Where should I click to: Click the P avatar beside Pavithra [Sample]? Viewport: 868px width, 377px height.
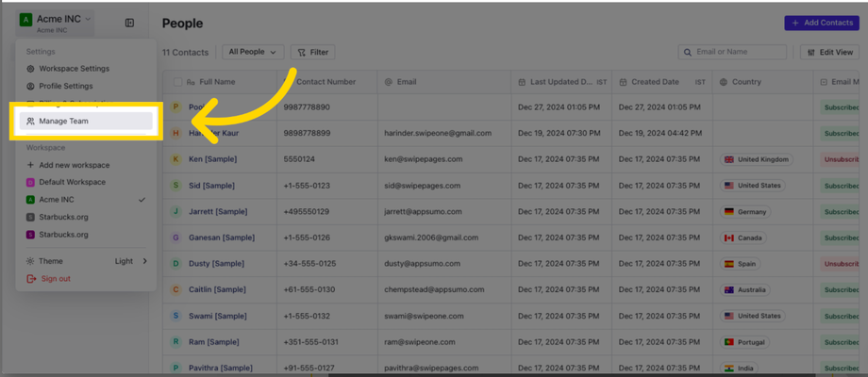click(x=176, y=369)
